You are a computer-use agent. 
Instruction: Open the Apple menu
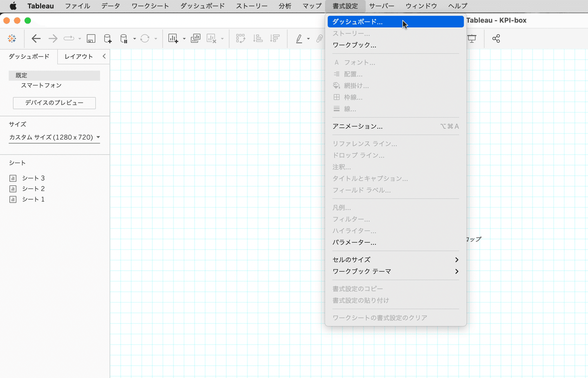tap(13, 6)
